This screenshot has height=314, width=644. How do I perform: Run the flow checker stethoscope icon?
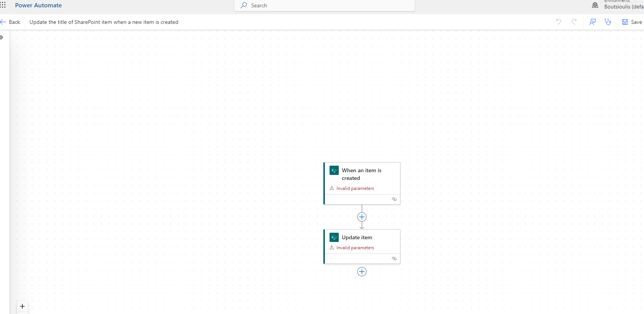(x=608, y=22)
